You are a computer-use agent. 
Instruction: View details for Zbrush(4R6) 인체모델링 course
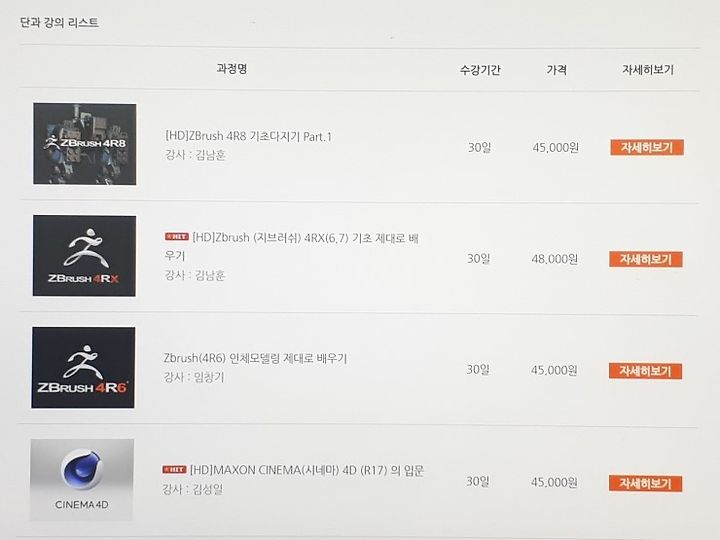point(645,371)
